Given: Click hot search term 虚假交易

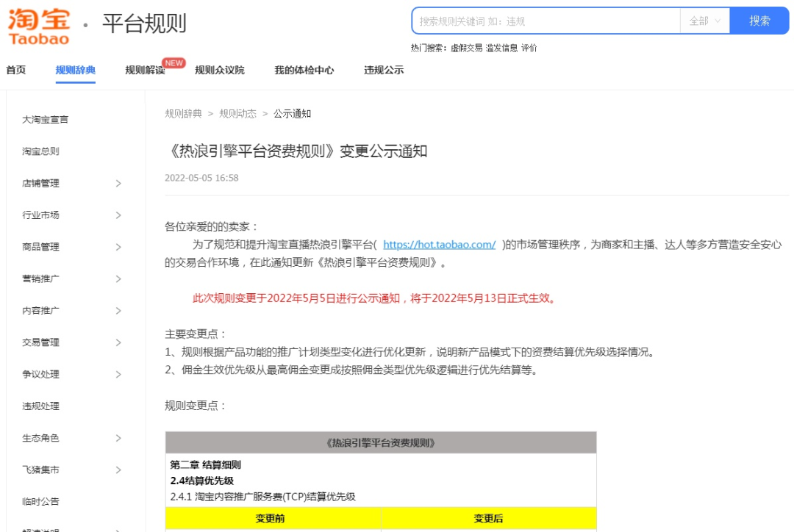Looking at the screenshot, I should point(466,48).
